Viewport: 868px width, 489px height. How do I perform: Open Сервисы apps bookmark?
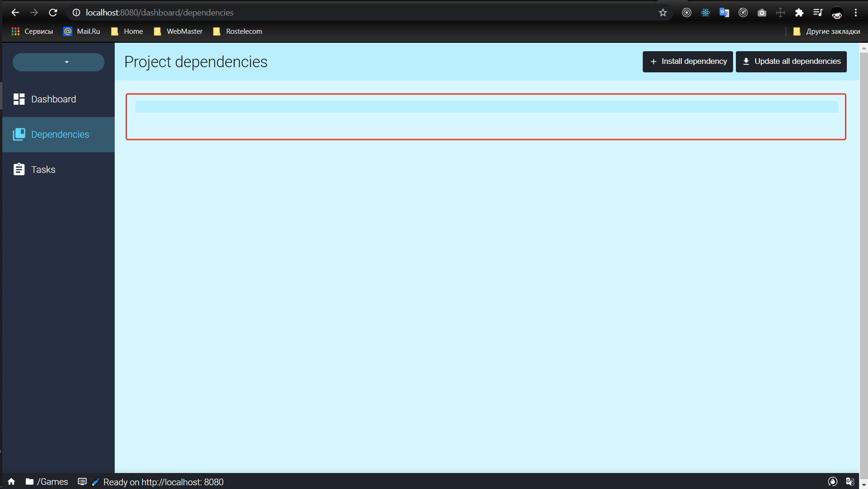pos(32,31)
